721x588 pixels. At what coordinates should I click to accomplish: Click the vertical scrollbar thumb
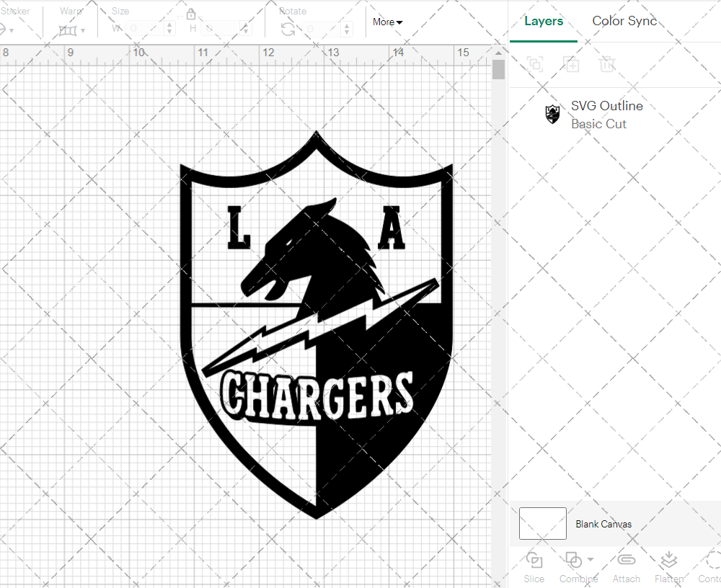(498, 70)
